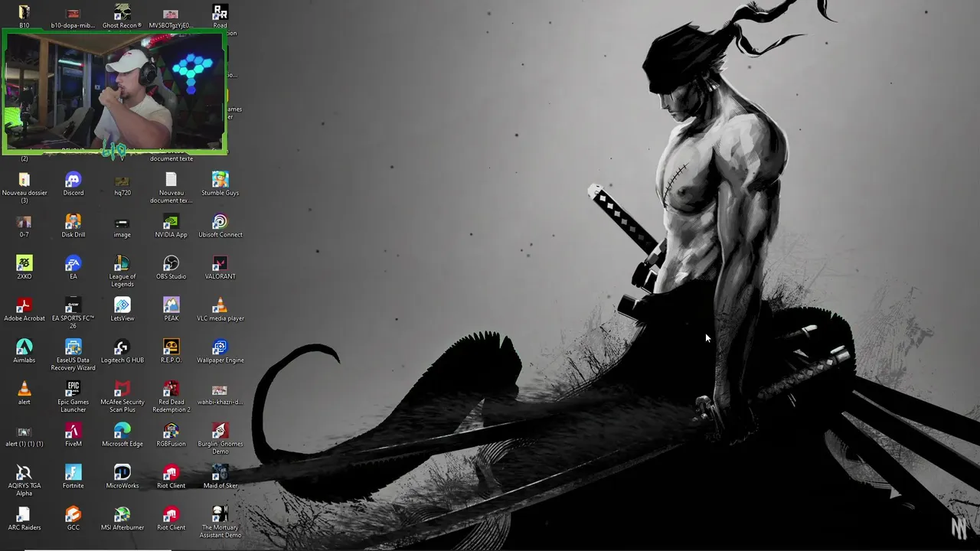Click the webcam overlay video feed
This screenshot has height=551, width=980.
click(115, 92)
